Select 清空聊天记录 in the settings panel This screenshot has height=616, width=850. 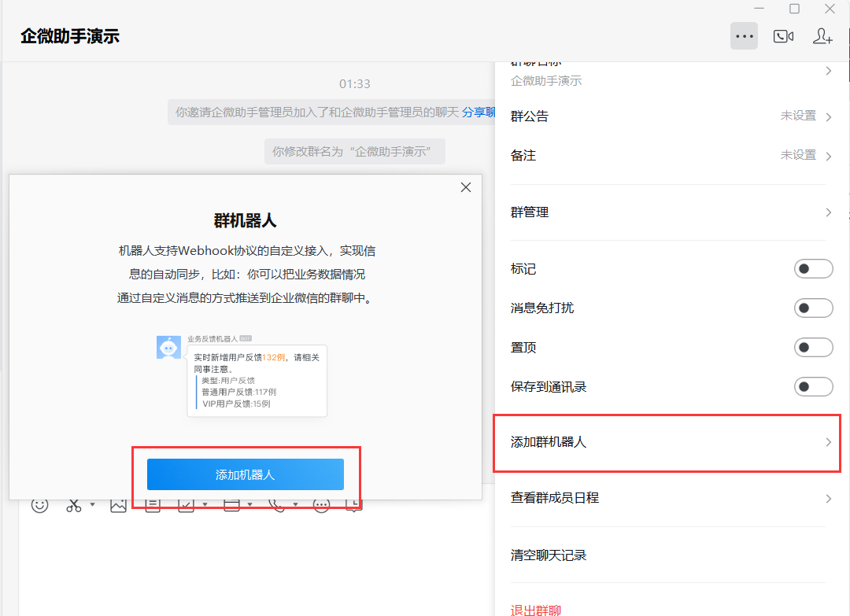click(x=549, y=555)
